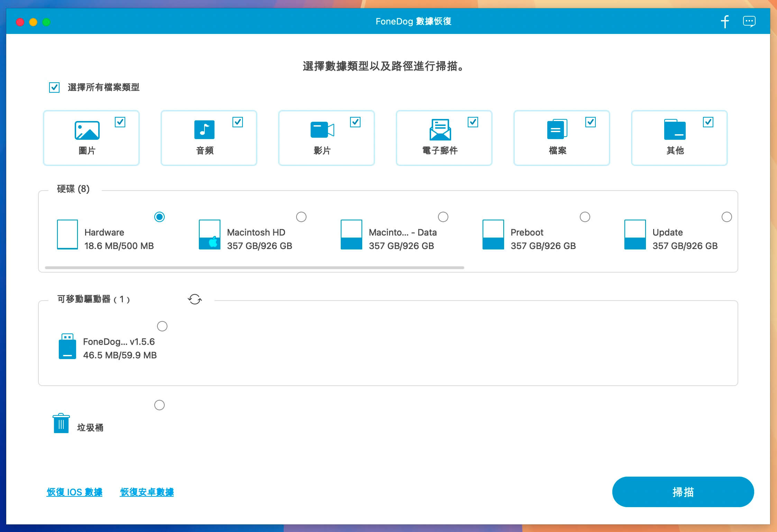Open the 恢復安卓數據 link
This screenshot has height=532, width=777.
(x=147, y=492)
